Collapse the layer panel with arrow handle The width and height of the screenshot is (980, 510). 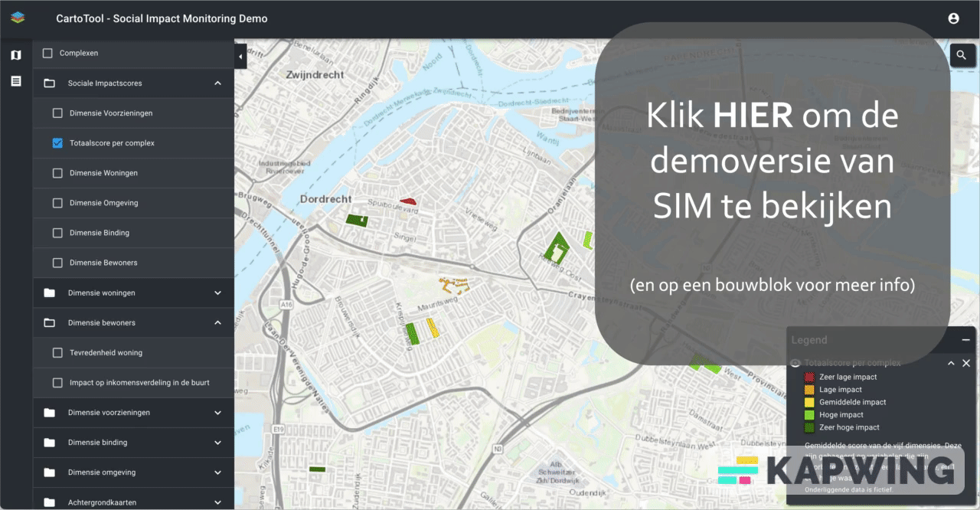point(240,57)
